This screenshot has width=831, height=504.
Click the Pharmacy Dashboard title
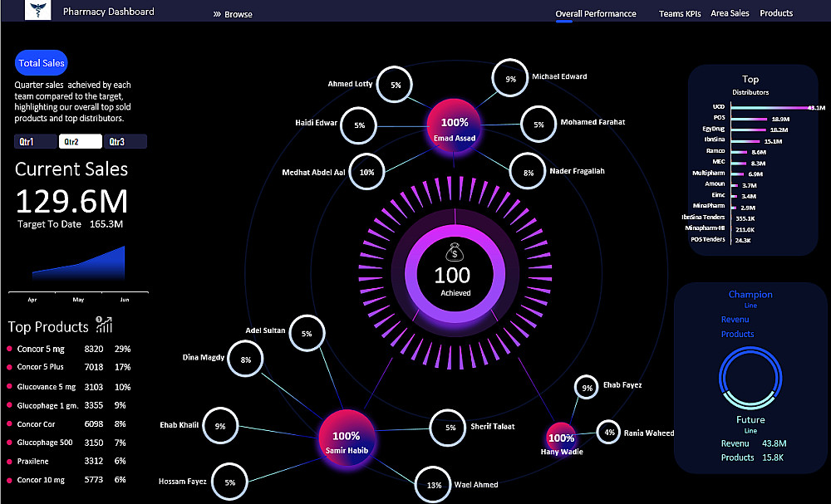pos(109,12)
